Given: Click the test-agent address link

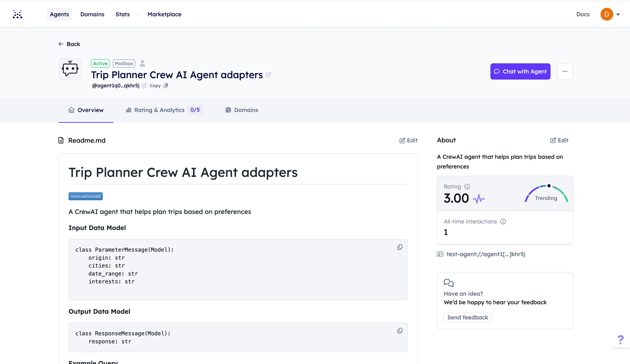Looking at the screenshot, I should pos(486,254).
